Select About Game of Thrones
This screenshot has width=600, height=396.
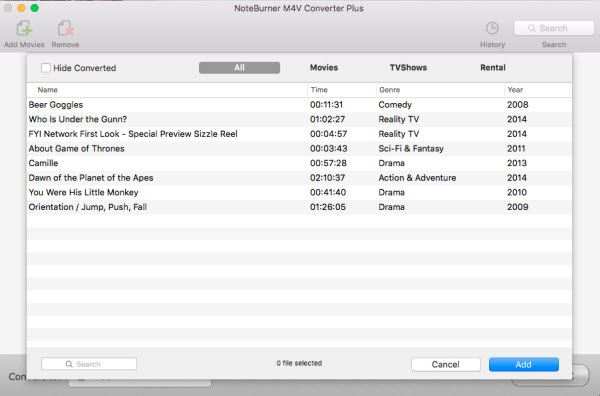click(x=299, y=148)
